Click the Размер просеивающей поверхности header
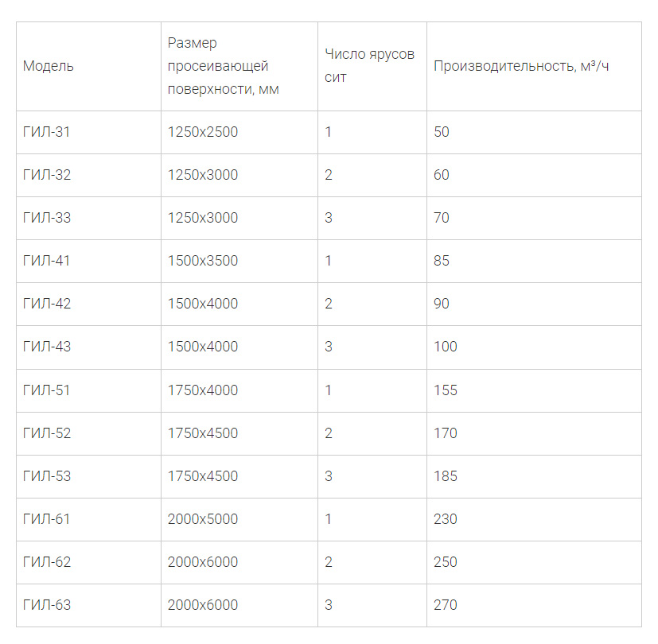This screenshot has height=644, width=658. coord(223,66)
